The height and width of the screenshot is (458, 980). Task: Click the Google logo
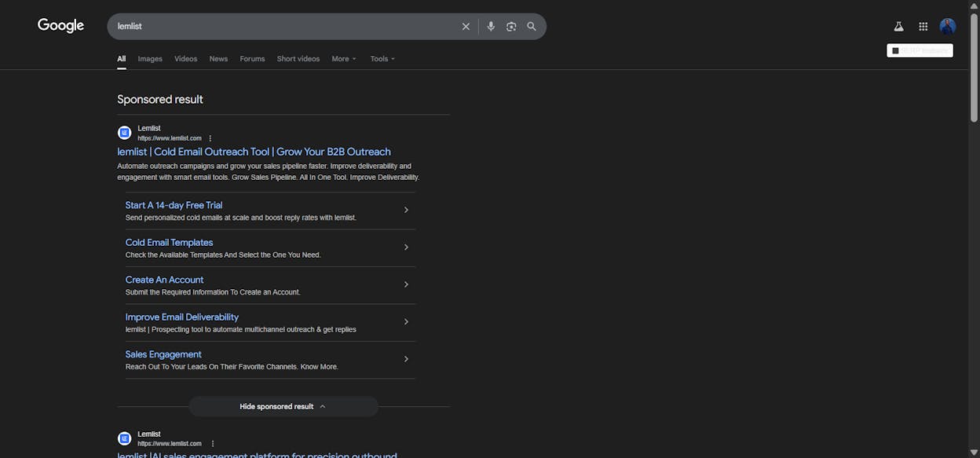point(60,26)
